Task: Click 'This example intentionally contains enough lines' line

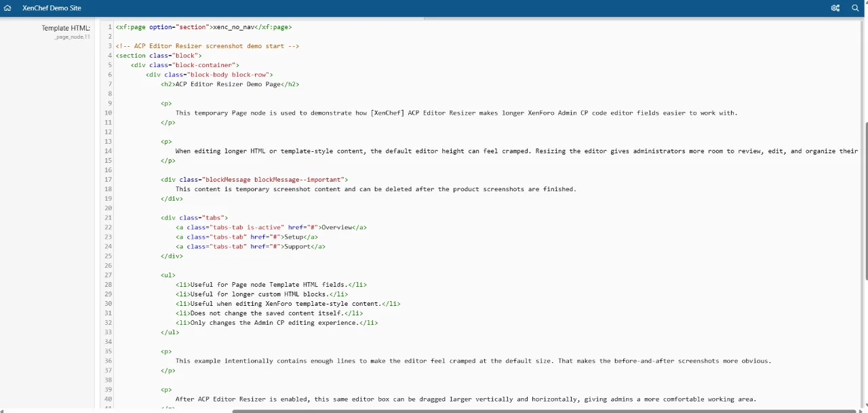Action: (x=473, y=361)
